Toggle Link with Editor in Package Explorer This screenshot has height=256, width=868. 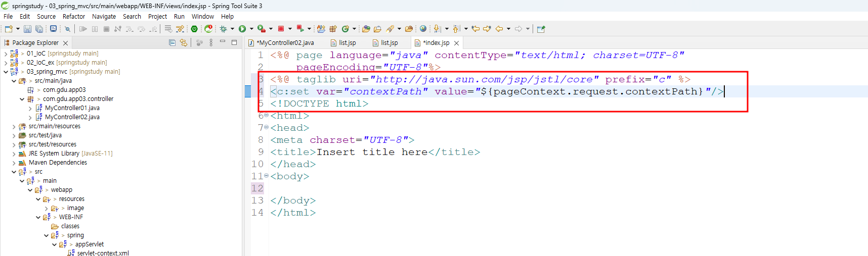tap(183, 43)
